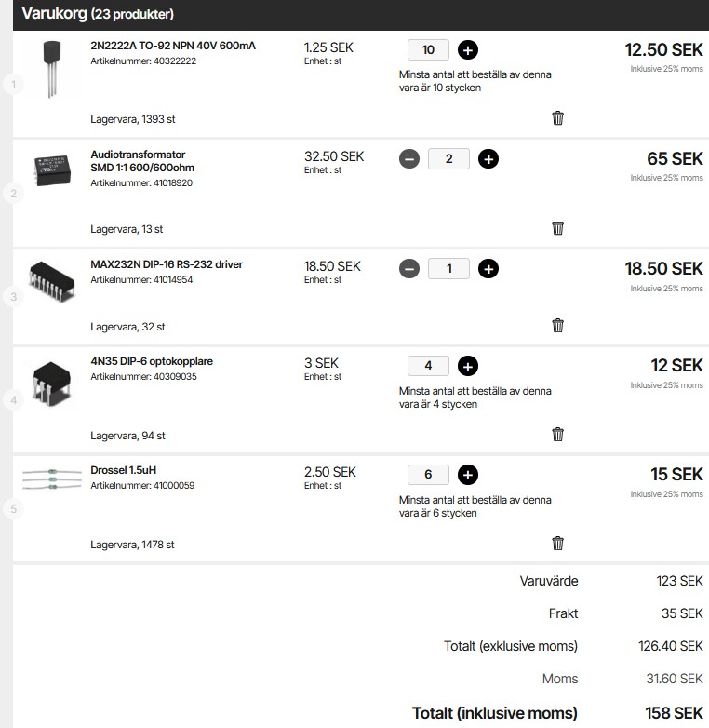Decrease MAX232N quantity with minus button
Screen dimensions: 709x728
409,268
